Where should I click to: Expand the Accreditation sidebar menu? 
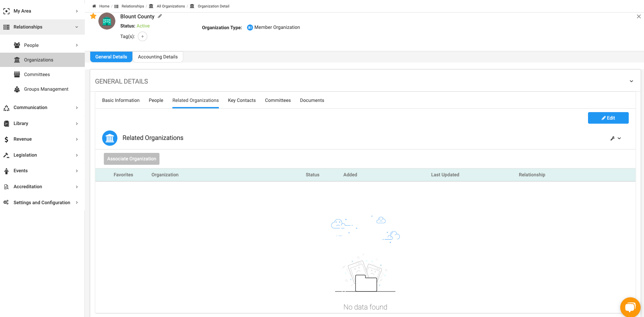42,187
